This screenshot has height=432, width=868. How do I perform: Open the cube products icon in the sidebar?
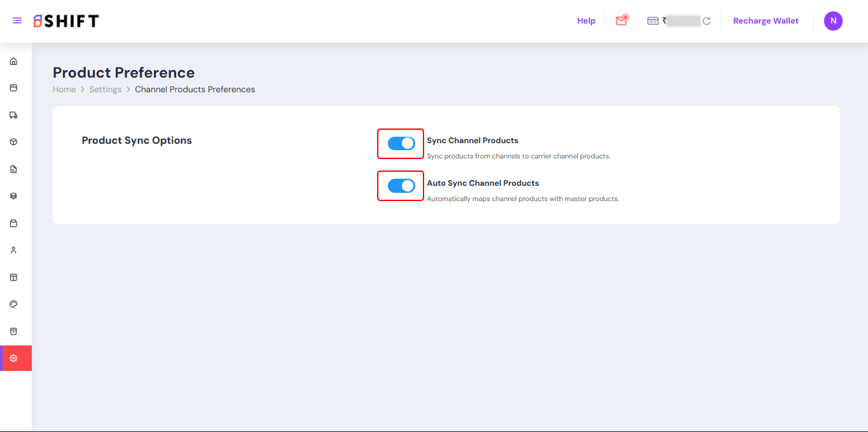point(13,142)
